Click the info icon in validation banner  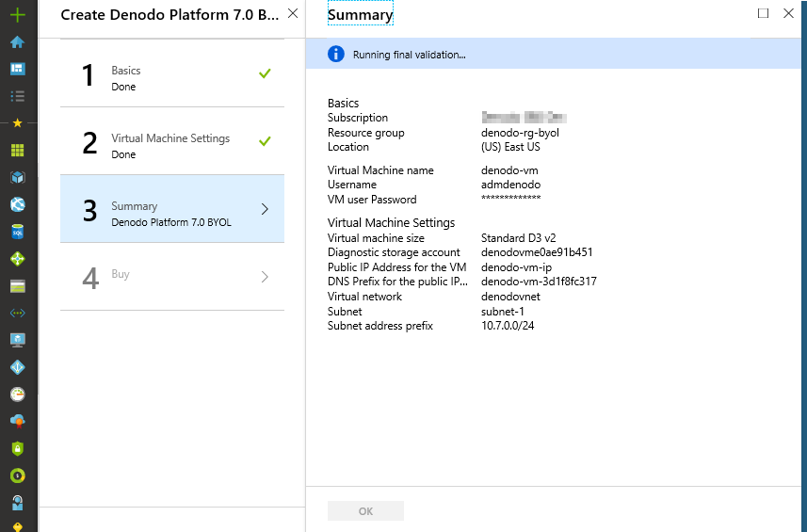click(x=336, y=54)
